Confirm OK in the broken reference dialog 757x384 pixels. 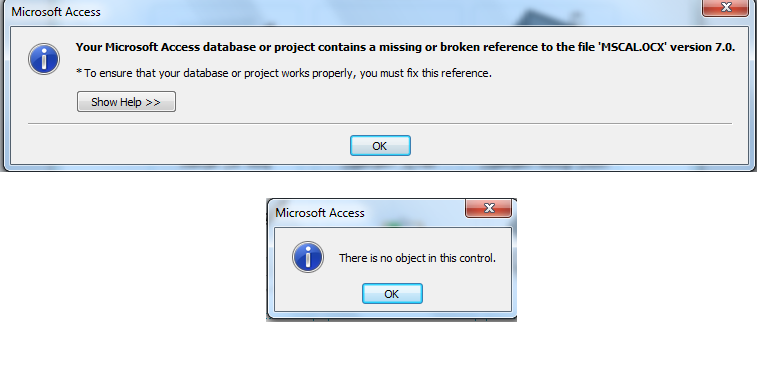pyautogui.click(x=380, y=146)
